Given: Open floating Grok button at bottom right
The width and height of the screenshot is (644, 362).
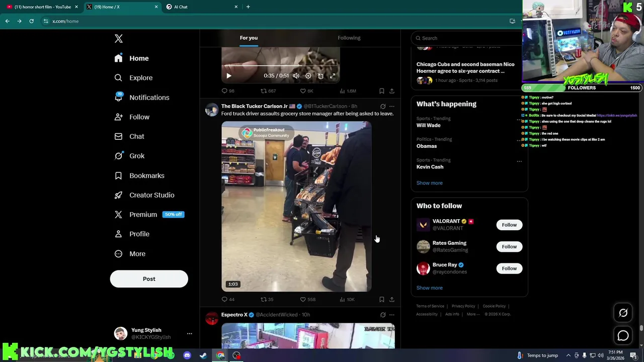Looking at the screenshot, I should (623, 313).
